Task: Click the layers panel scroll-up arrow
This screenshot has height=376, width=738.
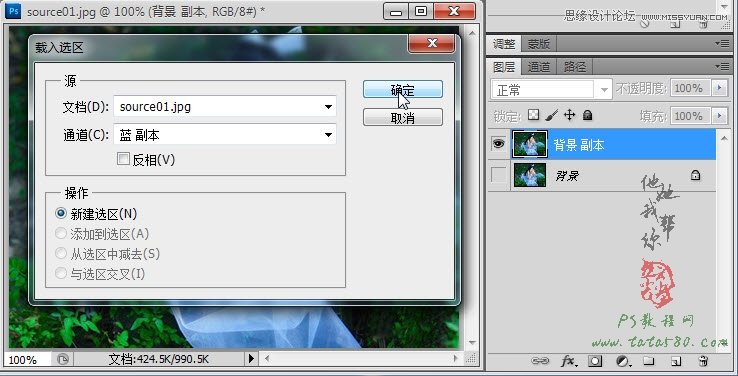Action: click(x=724, y=137)
